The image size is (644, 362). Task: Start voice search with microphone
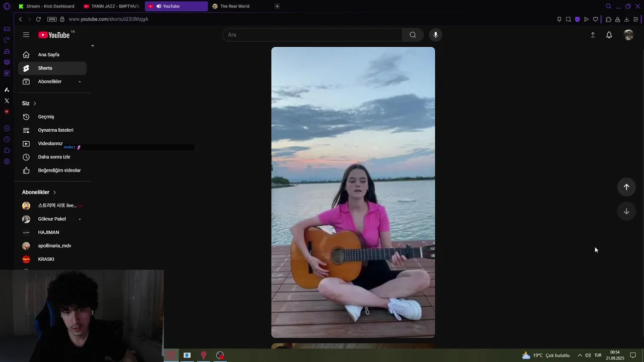[x=436, y=35]
